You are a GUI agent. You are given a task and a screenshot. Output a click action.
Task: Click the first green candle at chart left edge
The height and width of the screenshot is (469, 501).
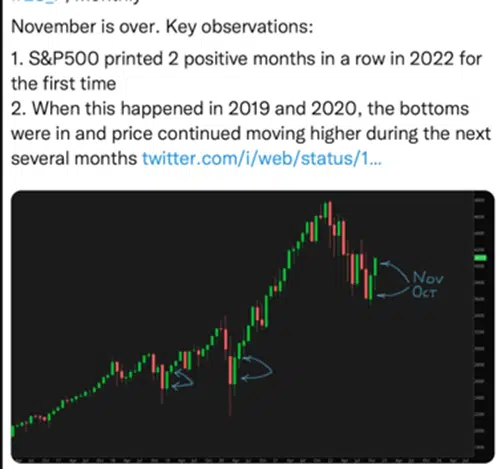[13, 431]
